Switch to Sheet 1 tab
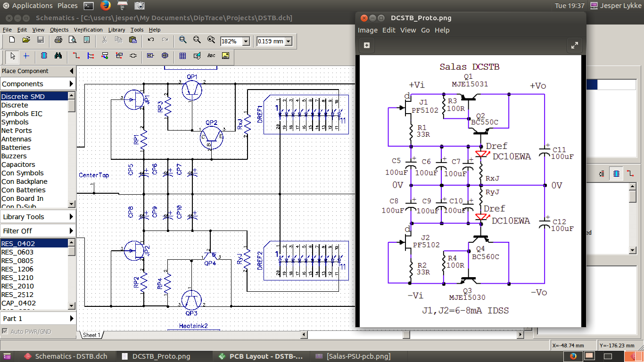Viewport: 644px width, 362px height. pyautogui.click(x=91, y=335)
